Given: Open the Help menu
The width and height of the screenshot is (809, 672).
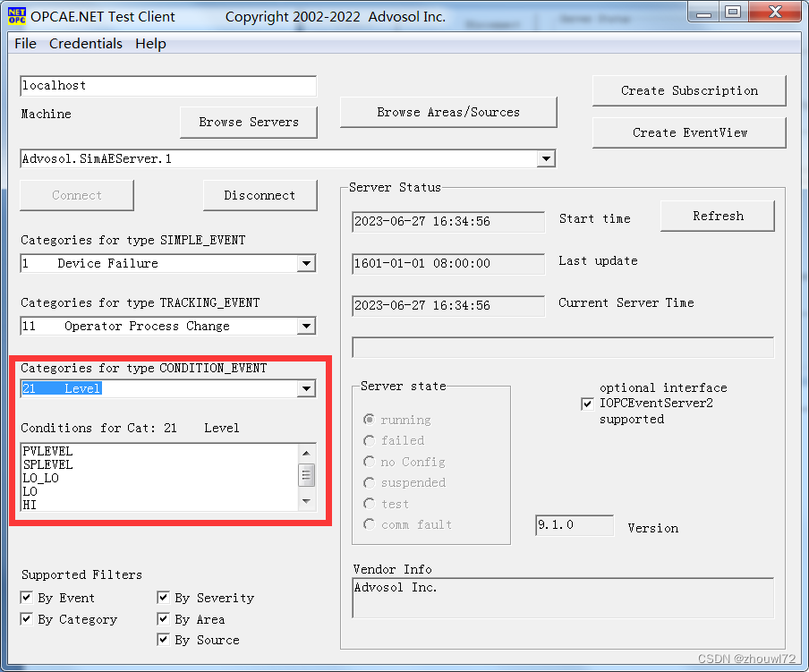Looking at the screenshot, I should pyautogui.click(x=150, y=44).
